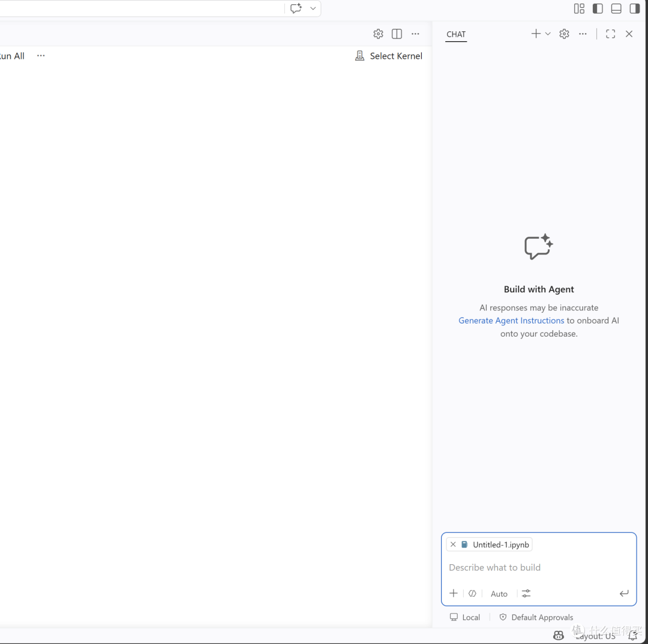Click Layout: US in the status bar

point(596,636)
